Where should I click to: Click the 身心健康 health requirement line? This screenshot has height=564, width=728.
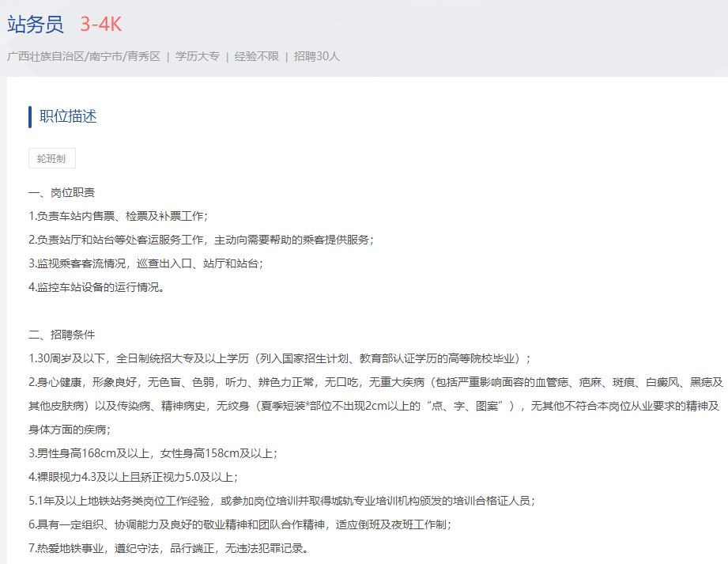click(375, 382)
